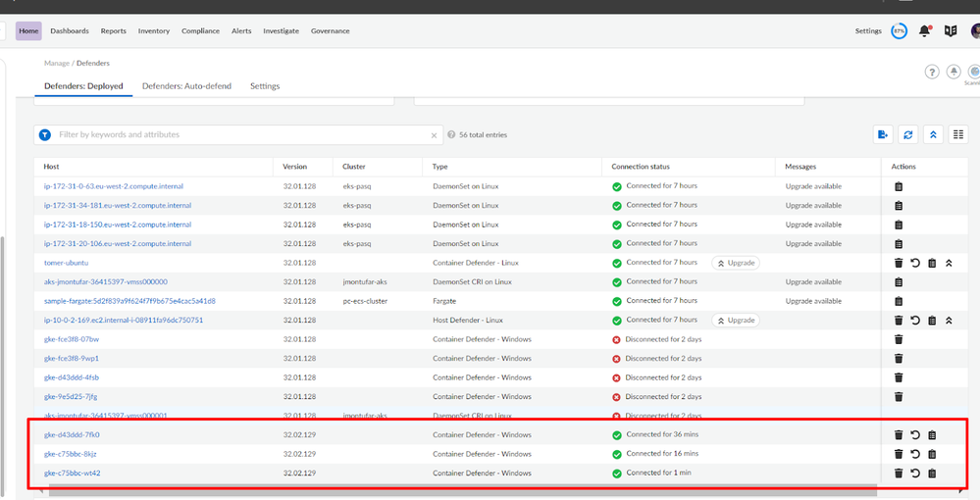
Task: Open the docs book icon in header
Action: tap(950, 31)
